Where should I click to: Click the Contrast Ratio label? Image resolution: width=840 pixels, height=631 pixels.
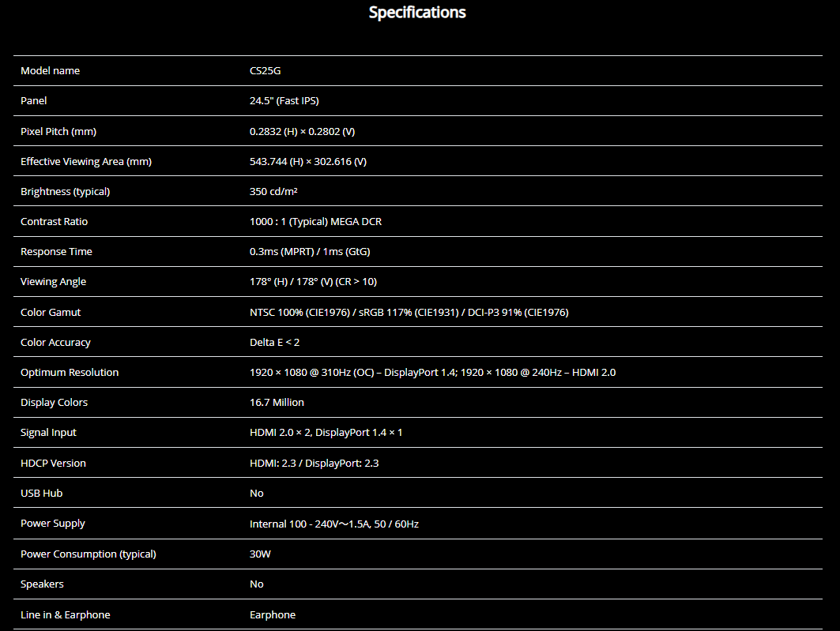point(54,222)
